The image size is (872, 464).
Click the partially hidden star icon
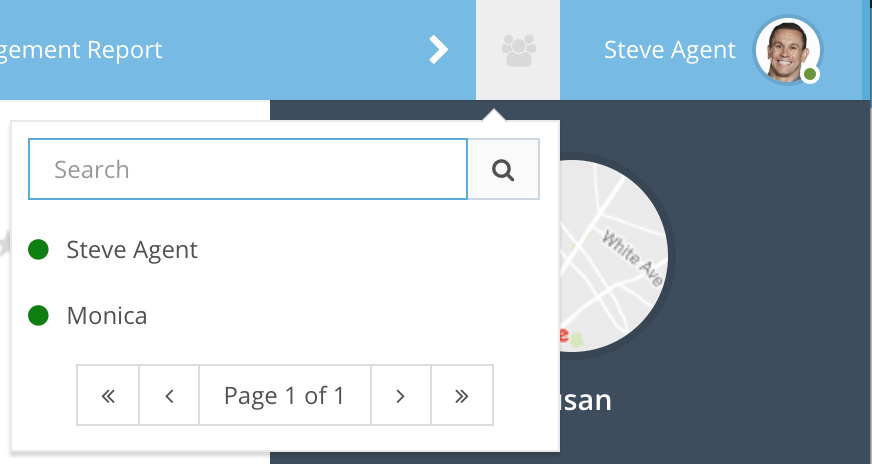[5, 243]
